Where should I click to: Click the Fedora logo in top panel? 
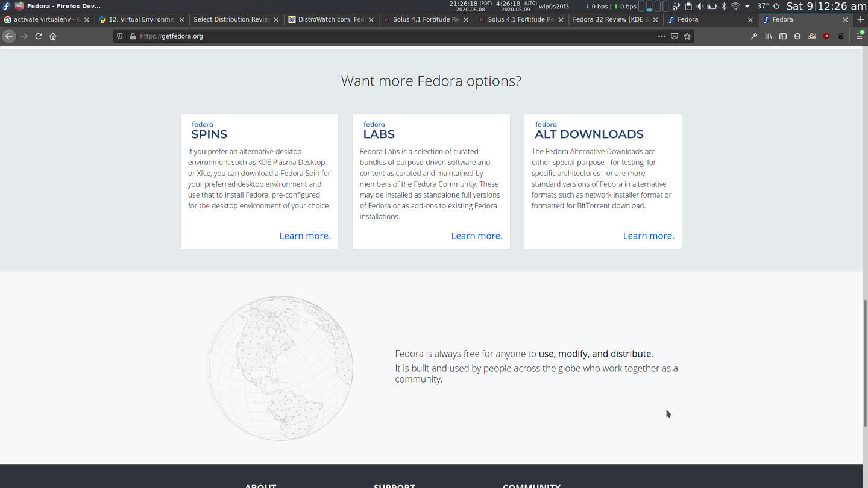pyautogui.click(x=6, y=6)
